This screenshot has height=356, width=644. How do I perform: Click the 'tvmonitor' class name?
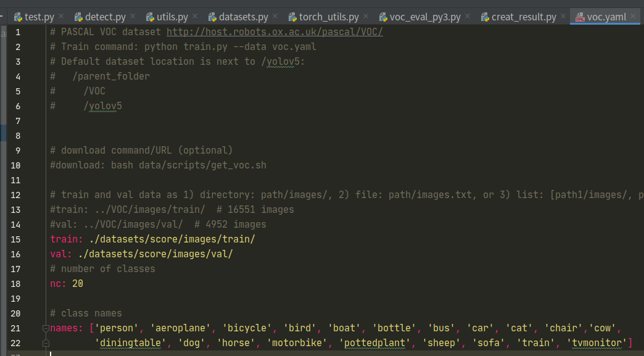(x=597, y=342)
